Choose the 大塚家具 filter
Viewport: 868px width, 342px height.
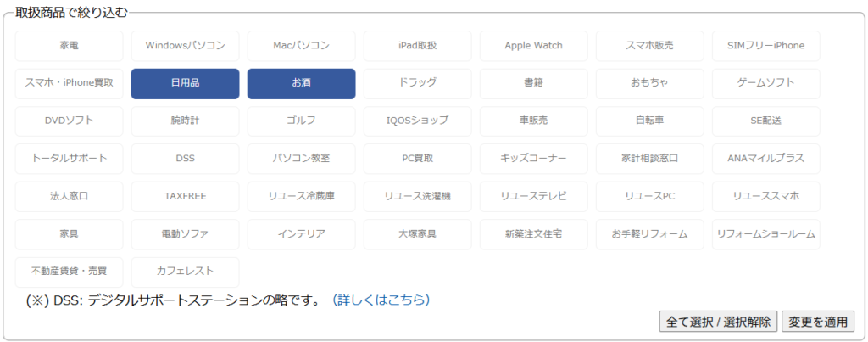coord(417,233)
